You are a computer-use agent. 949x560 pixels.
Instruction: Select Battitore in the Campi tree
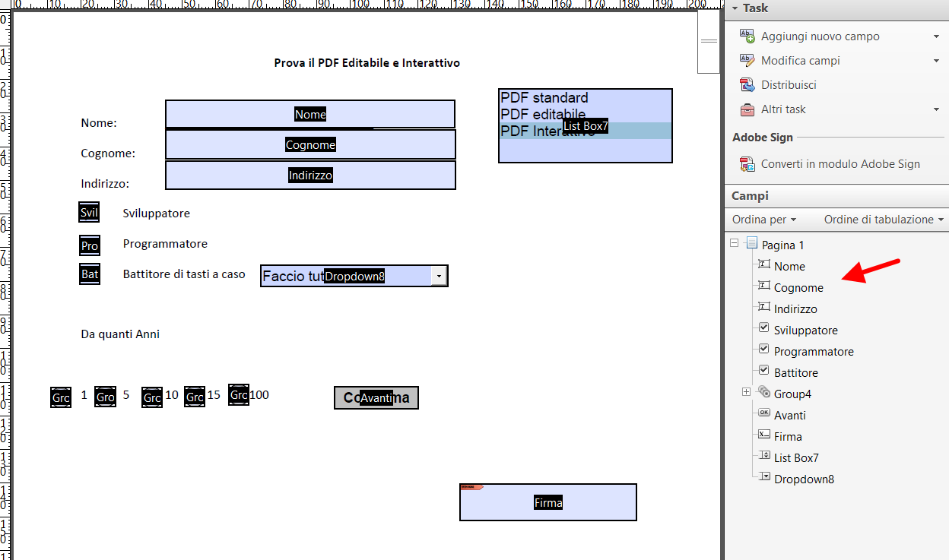click(796, 373)
